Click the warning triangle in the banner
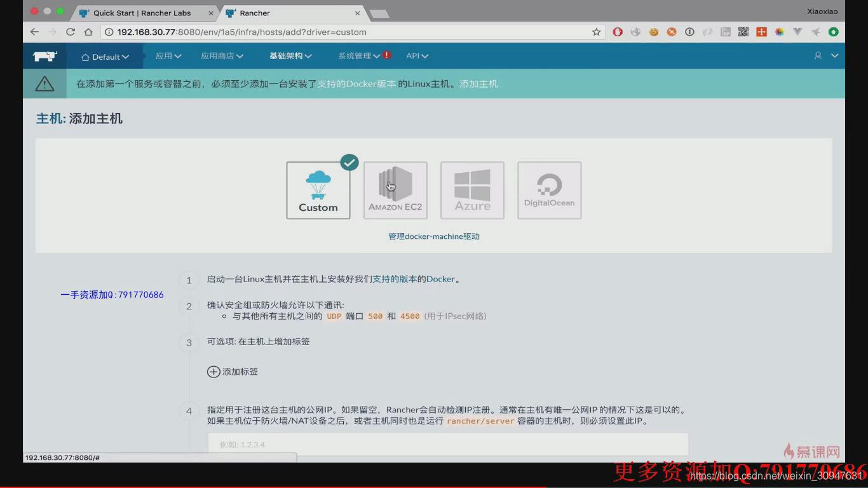The width and height of the screenshot is (868, 488). [44, 83]
